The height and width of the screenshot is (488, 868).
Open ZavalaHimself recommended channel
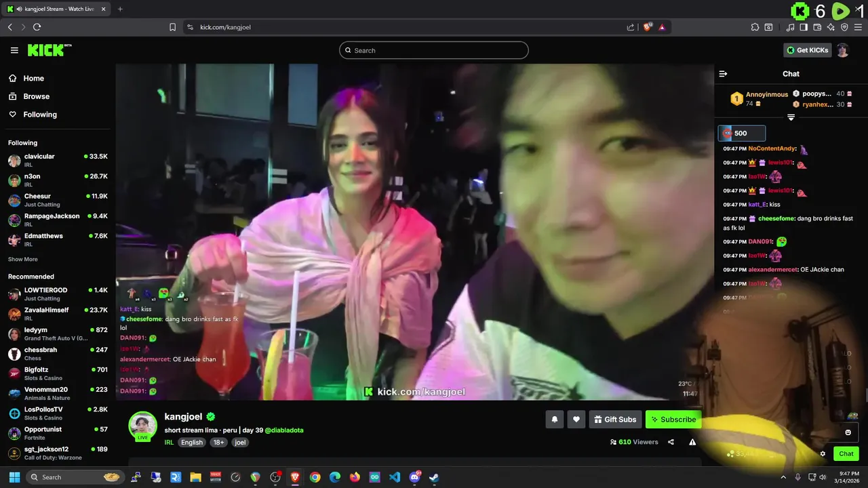[x=58, y=313]
